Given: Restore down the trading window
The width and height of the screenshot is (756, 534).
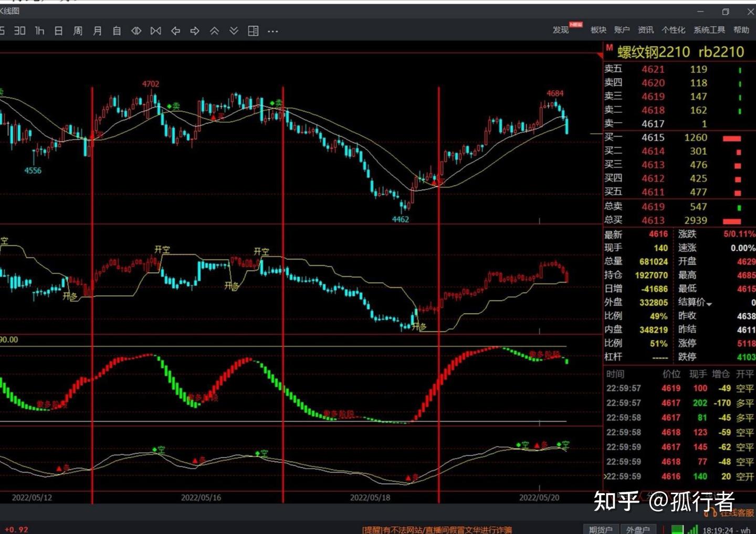Looking at the screenshot, I should click(x=726, y=12).
